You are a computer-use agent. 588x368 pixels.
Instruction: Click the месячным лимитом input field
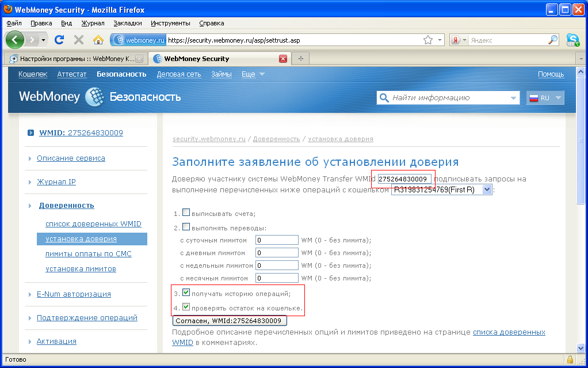click(x=277, y=278)
